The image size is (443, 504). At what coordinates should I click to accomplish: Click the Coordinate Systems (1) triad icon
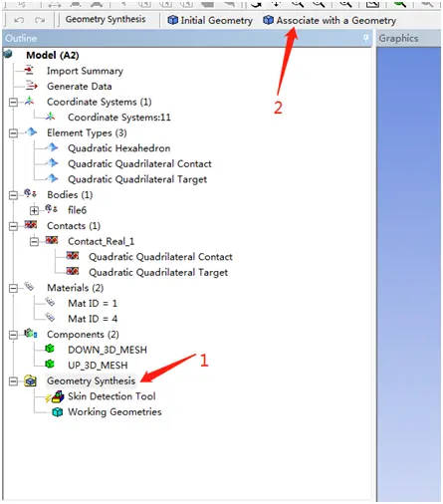pyautogui.click(x=29, y=101)
